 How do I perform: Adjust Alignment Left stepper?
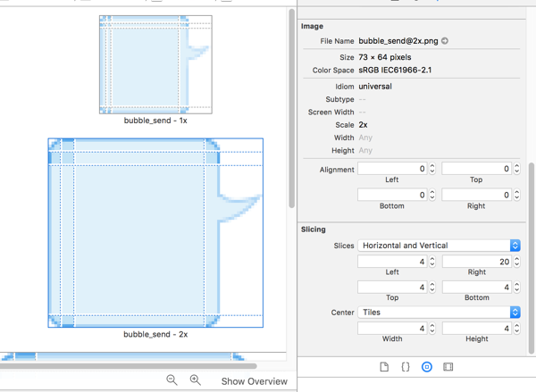coord(432,169)
